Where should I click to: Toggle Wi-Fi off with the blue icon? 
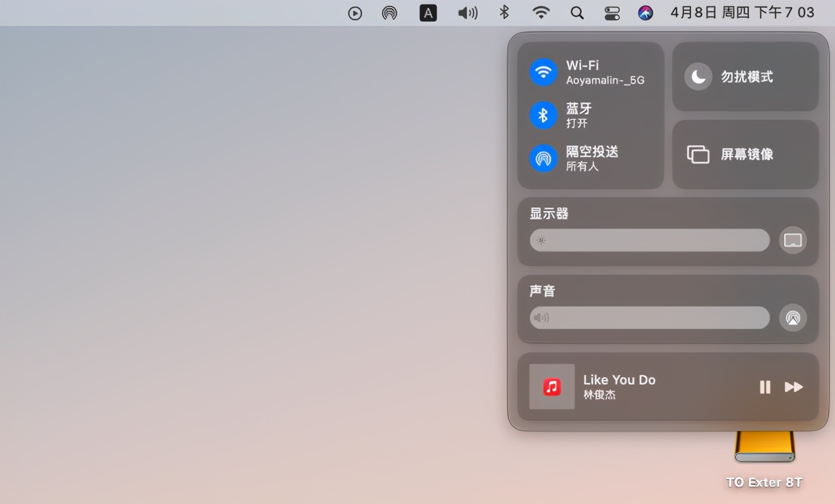(x=543, y=72)
